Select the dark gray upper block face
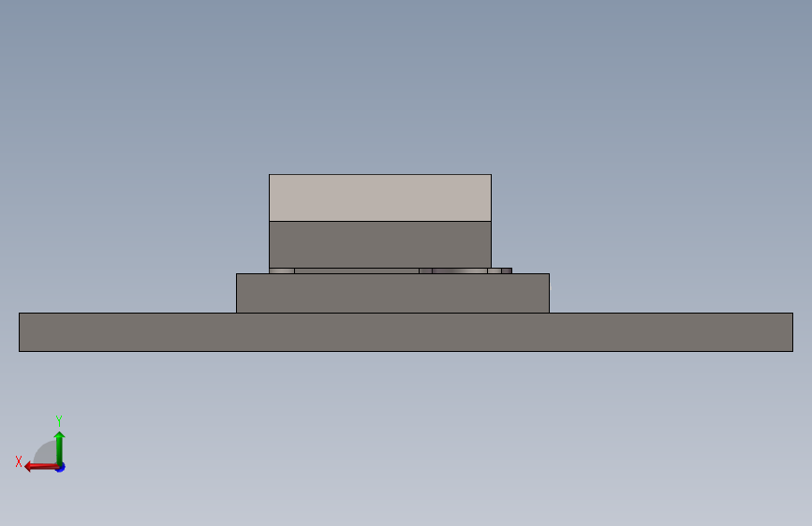 380,245
